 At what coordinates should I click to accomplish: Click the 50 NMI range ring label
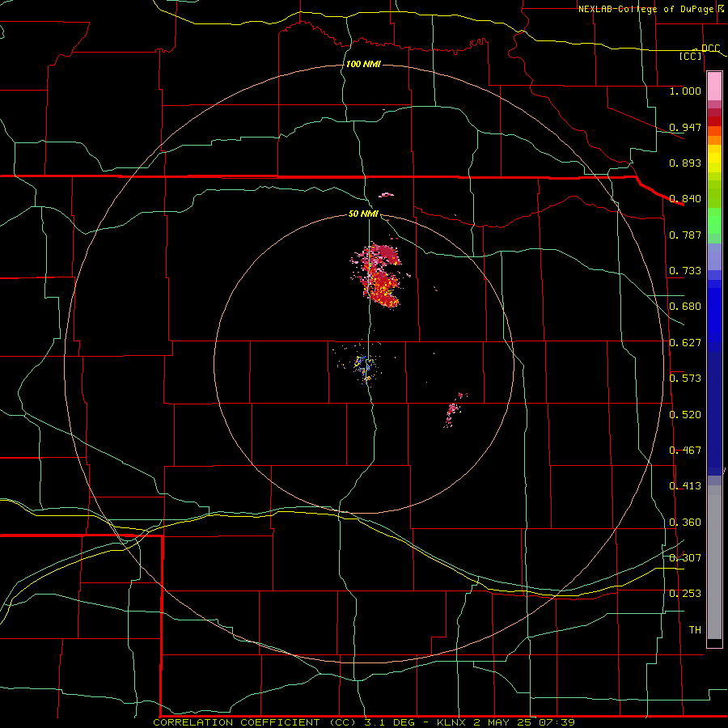click(363, 214)
